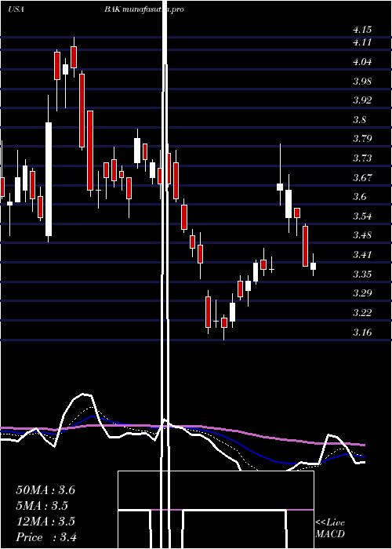Select the last white candlestick near 3.41

click(x=313, y=266)
